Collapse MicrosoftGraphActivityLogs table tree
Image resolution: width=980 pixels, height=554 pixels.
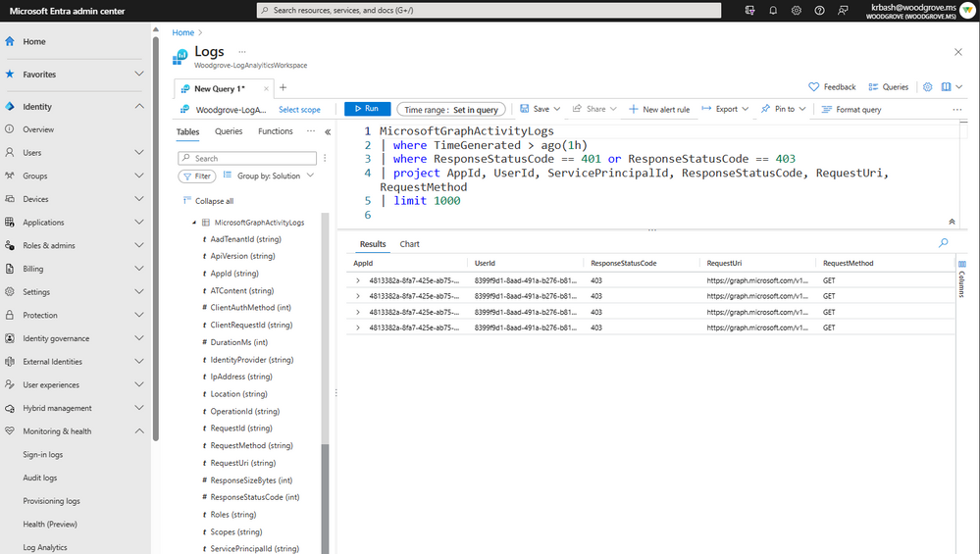(194, 223)
